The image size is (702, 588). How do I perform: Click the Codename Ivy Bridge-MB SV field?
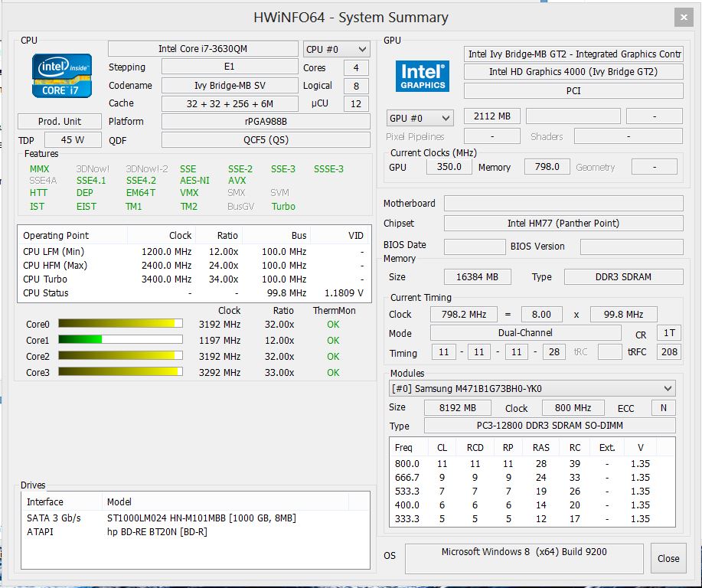click(x=230, y=85)
